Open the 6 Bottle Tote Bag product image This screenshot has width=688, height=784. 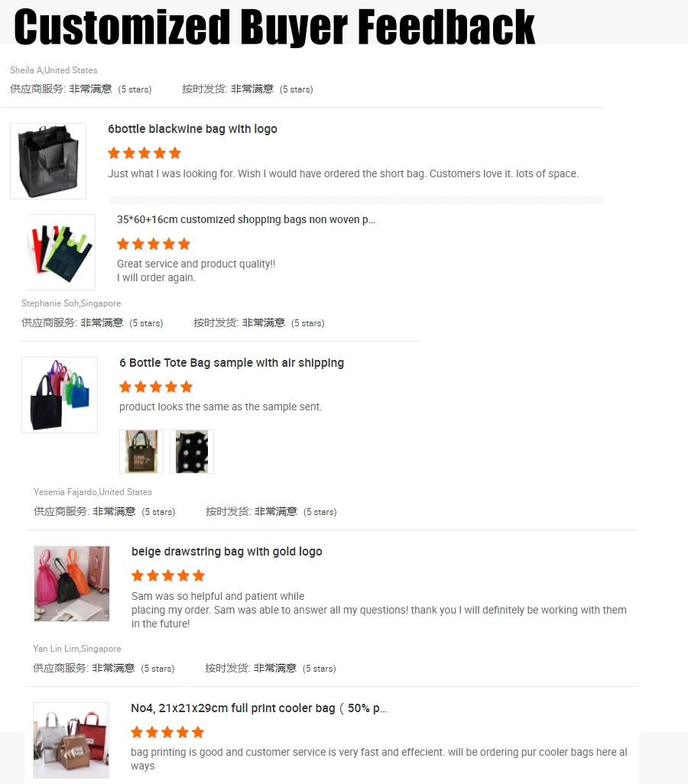60,395
